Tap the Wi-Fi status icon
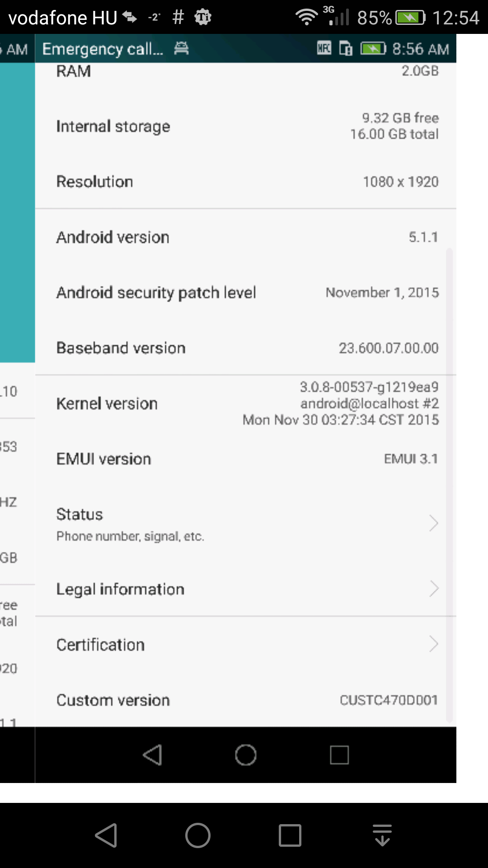This screenshot has width=488, height=868. pyautogui.click(x=307, y=17)
